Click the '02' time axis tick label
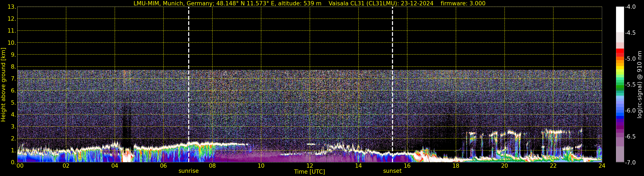Viewport: 644px width, 176px height. tap(66, 166)
